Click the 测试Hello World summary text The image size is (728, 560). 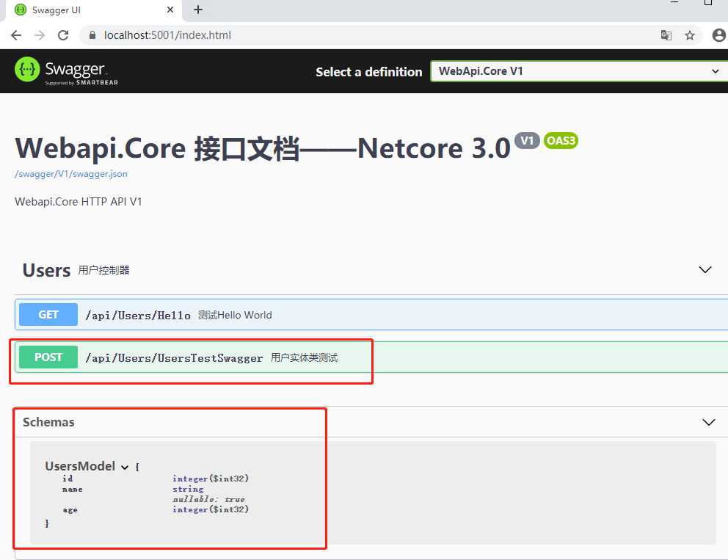click(x=235, y=316)
